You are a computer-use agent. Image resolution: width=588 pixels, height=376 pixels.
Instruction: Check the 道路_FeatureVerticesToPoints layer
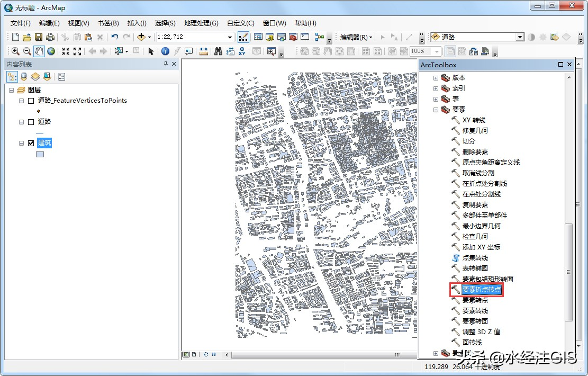(x=30, y=101)
